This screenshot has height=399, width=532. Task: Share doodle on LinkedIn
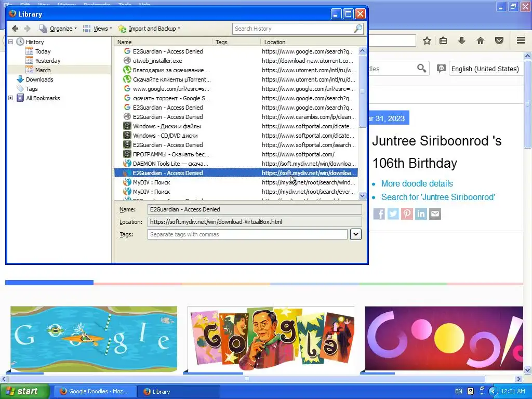pos(421,214)
